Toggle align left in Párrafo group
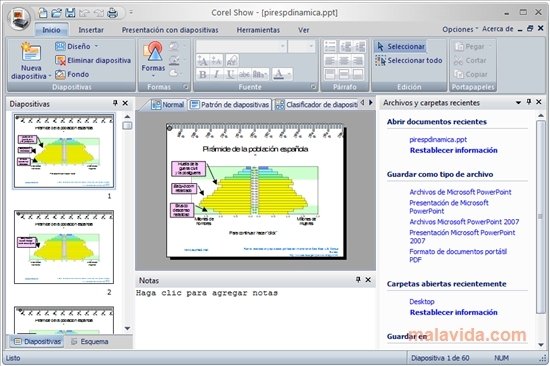The width and height of the screenshot is (550, 366). [330, 61]
